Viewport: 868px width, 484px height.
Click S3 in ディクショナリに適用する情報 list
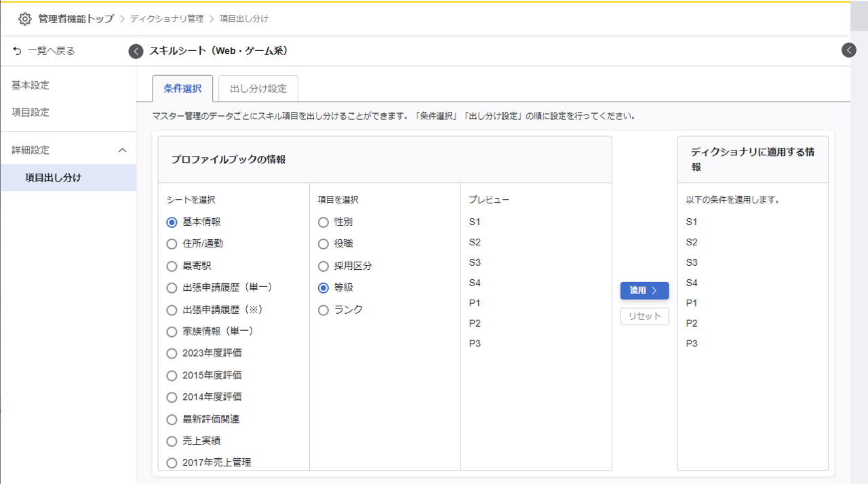coord(692,262)
